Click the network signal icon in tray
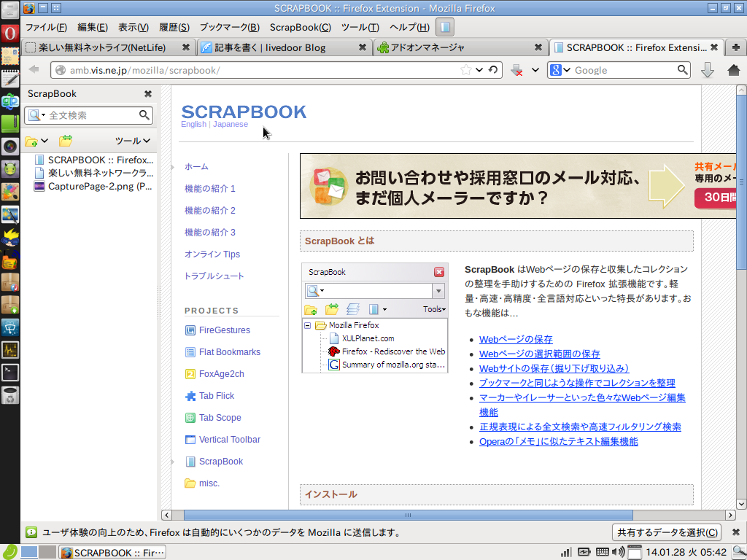This screenshot has width=747, height=560. pyautogui.click(x=566, y=552)
